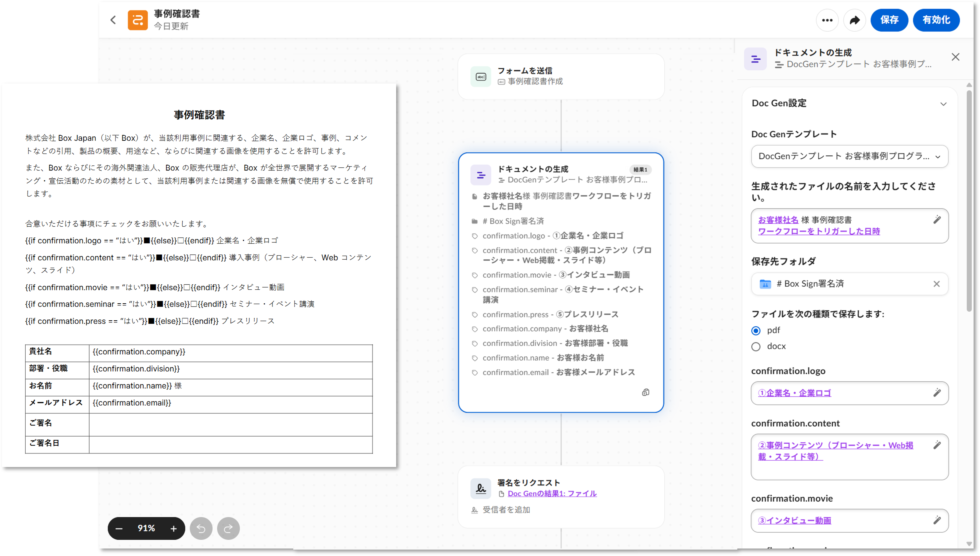The image size is (980, 556).
Task: Remove the # Box Sign署名済 folder selection
Action: 936,284
